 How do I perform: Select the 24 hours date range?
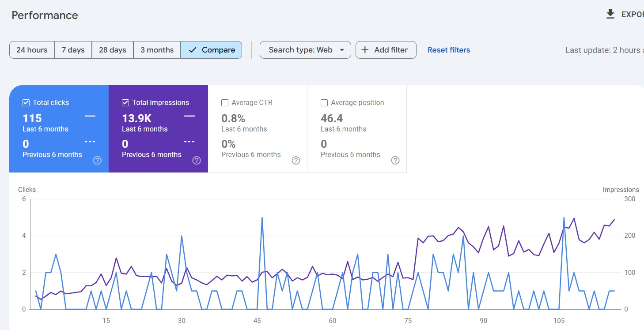point(32,50)
